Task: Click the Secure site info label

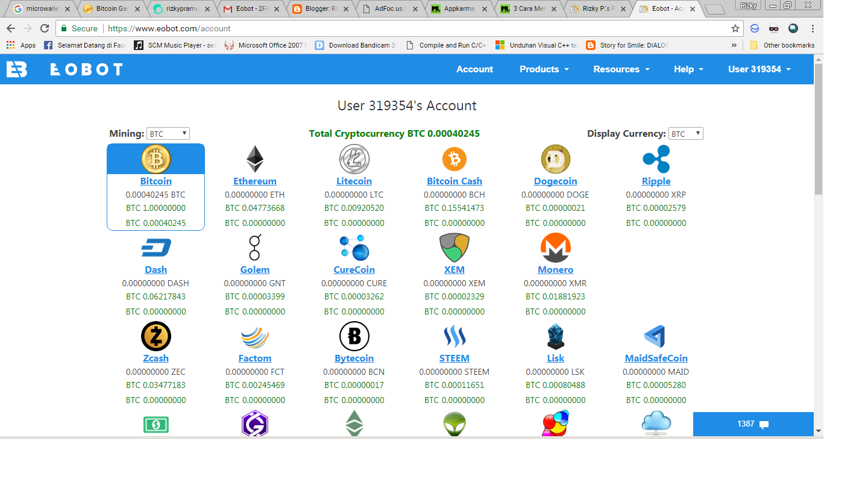Action: (79, 28)
